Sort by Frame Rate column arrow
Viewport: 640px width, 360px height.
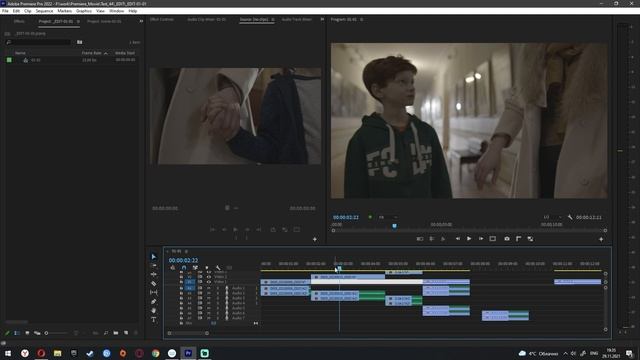(106, 53)
